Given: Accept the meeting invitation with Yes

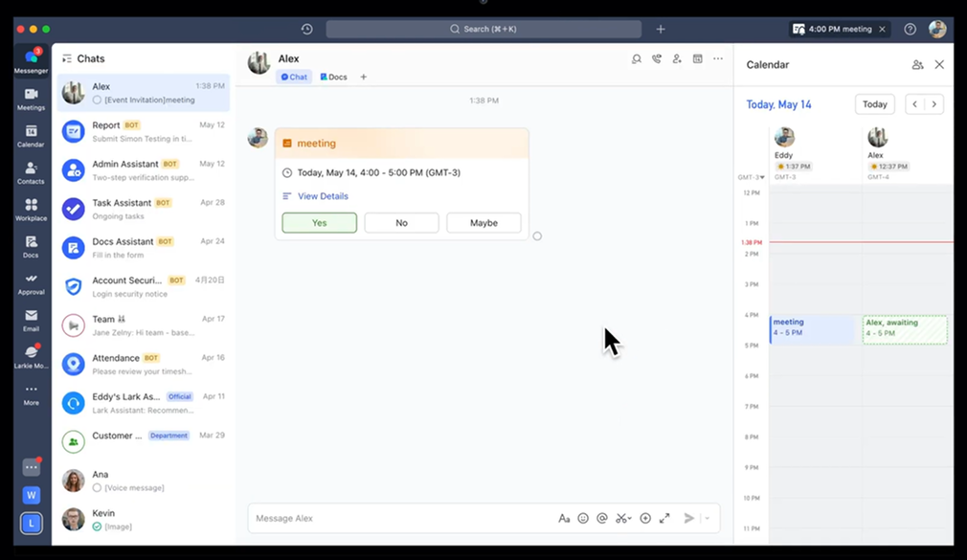Looking at the screenshot, I should pyautogui.click(x=319, y=223).
